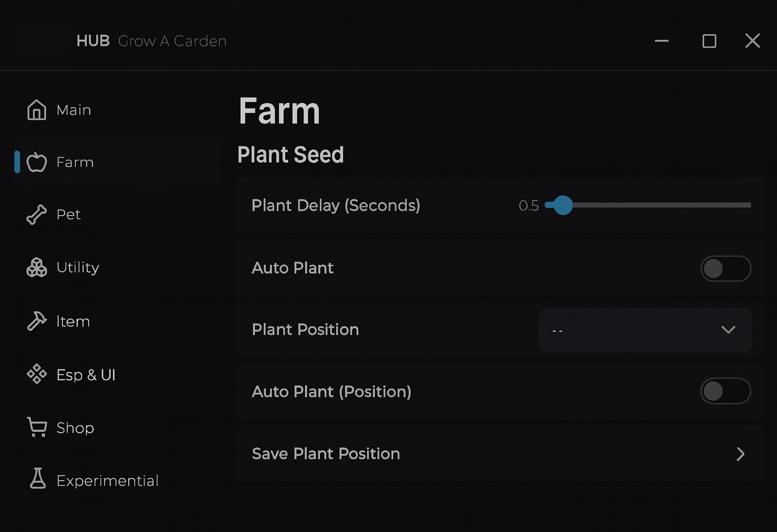Click the Plant Position dropdown chevron arrow
The image size is (777, 532).
(728, 330)
